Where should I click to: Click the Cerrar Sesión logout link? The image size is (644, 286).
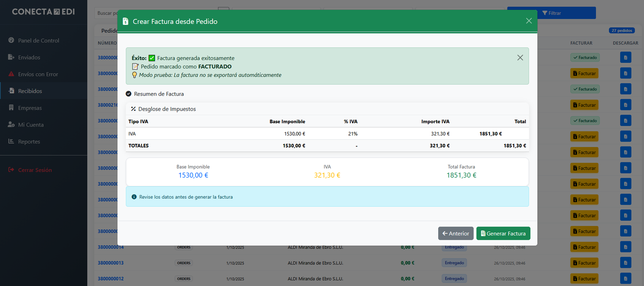[35, 170]
